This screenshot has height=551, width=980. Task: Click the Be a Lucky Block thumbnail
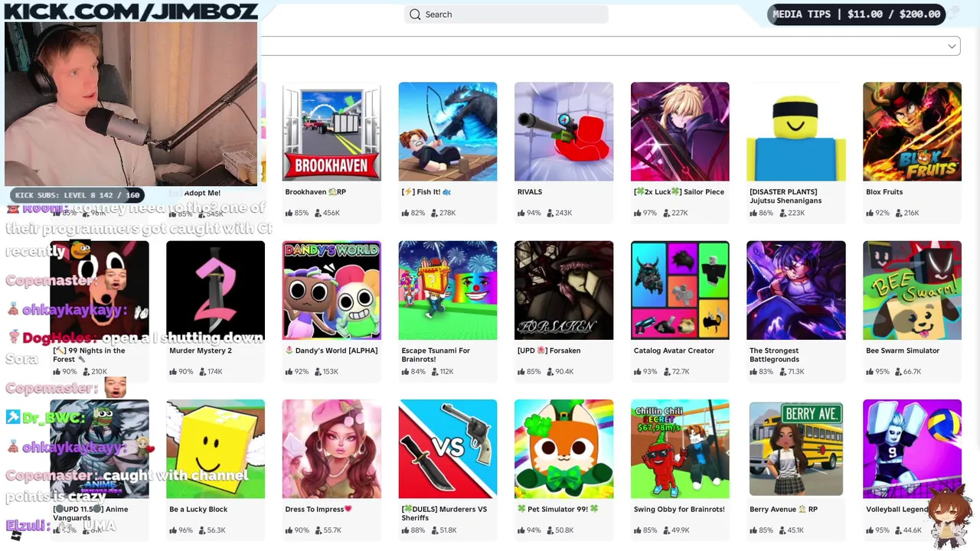[215, 448]
